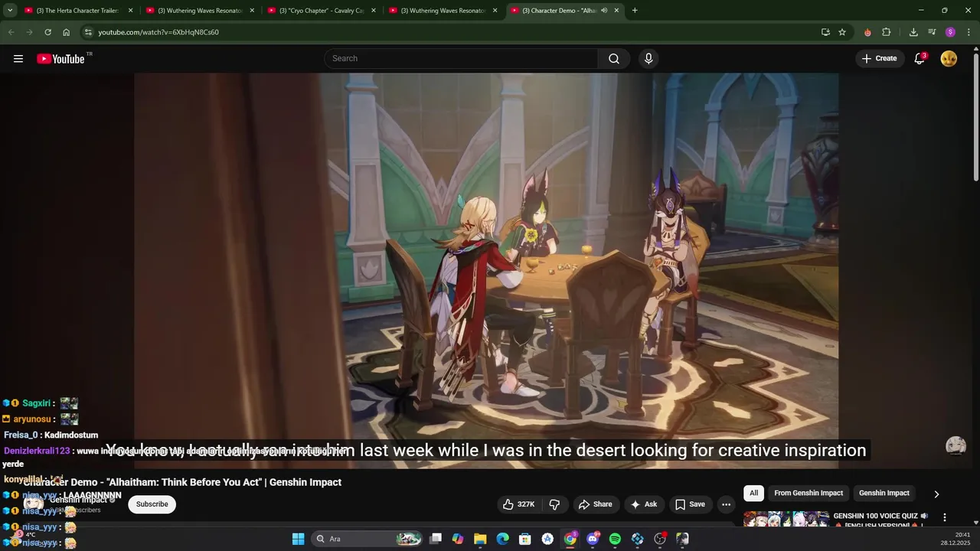Viewport: 980px width, 551px height.
Task: Select the Genshin Impact filter chip
Action: (x=884, y=493)
